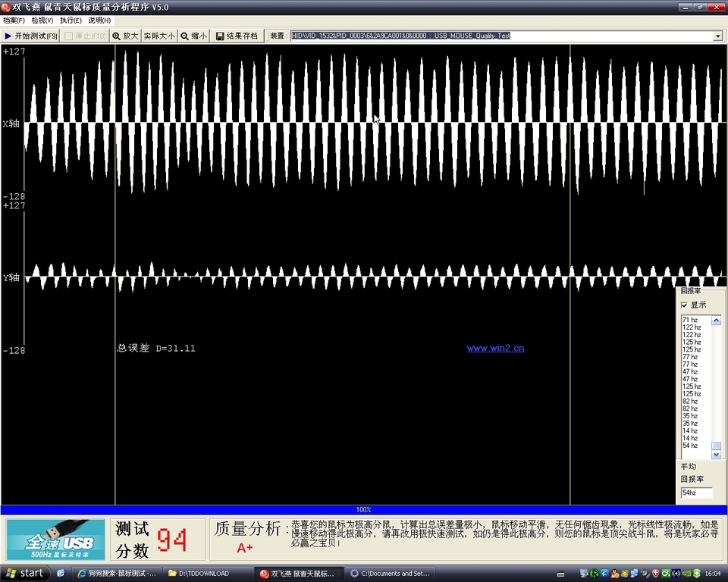This screenshot has width=728, height=582.
Task: Open the Windows Start button
Action: coord(23,573)
